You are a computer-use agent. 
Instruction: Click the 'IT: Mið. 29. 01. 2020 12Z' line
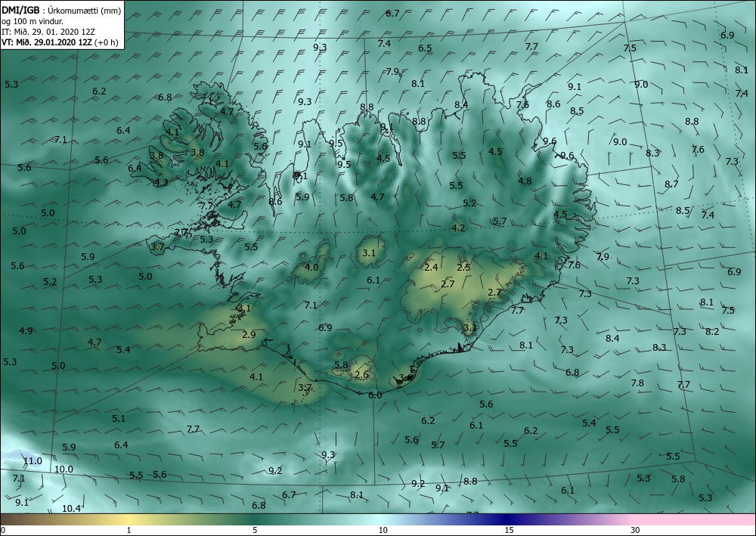pyautogui.click(x=48, y=32)
